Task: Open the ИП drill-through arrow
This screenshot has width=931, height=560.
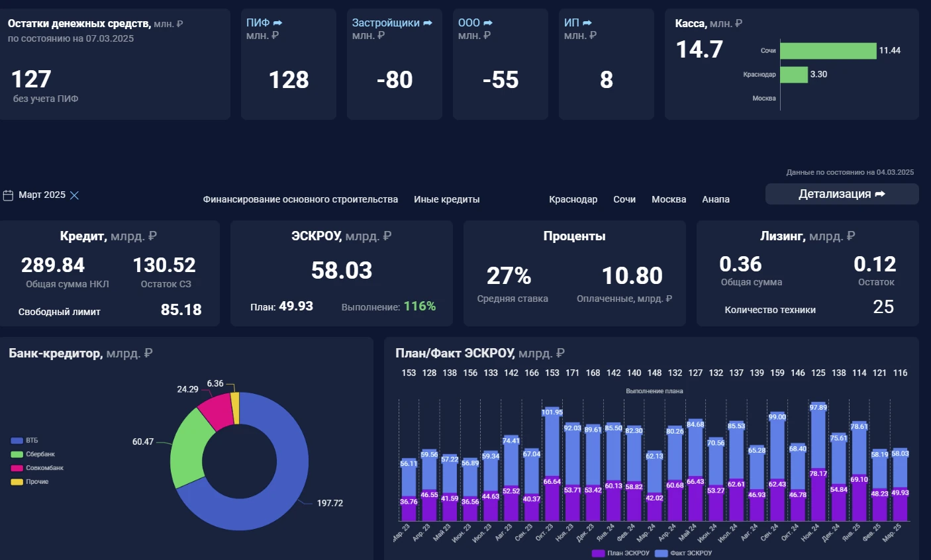Action: pos(587,23)
